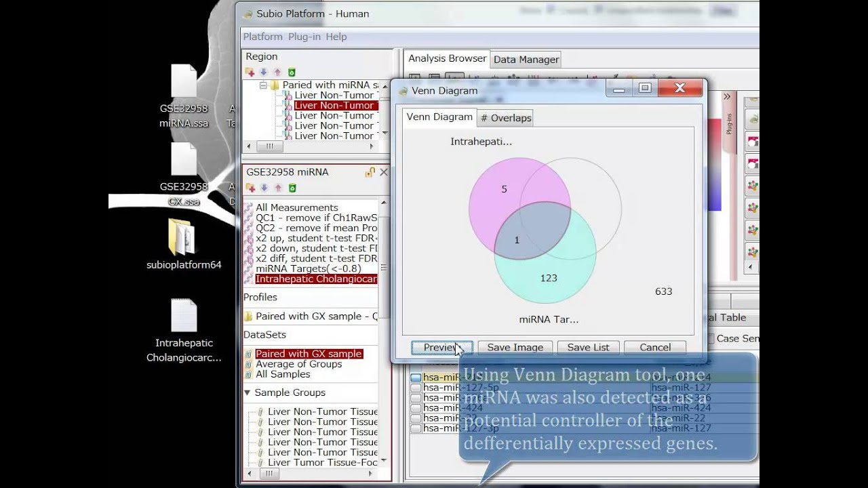Select Liver Tumor Tissue-Foc sample group
868x488 pixels.
322,462
